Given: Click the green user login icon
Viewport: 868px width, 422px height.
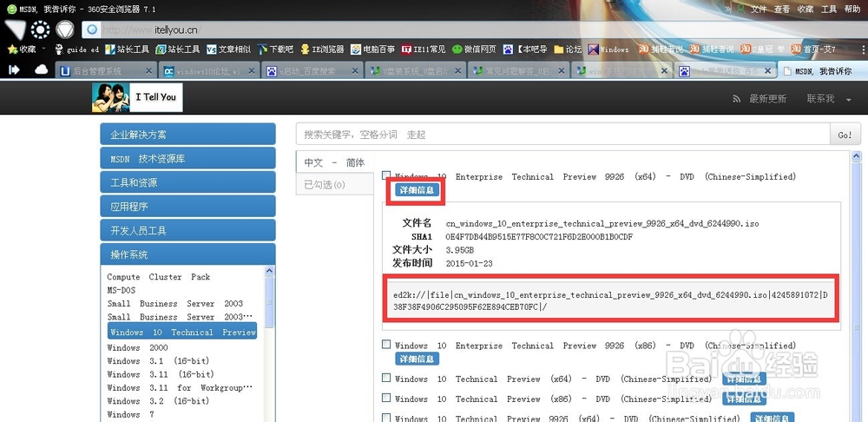Looking at the screenshot, I should coord(741,9).
